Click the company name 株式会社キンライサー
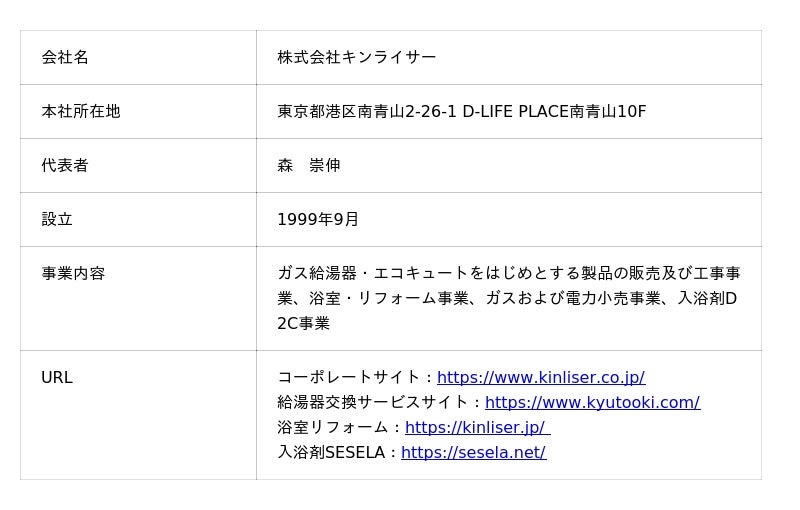 point(357,57)
